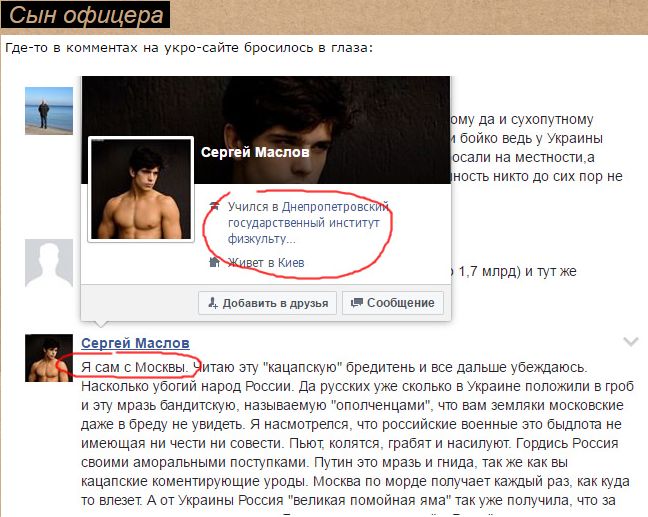Click the add friend person icon
648x517 pixels.
pyautogui.click(x=212, y=303)
